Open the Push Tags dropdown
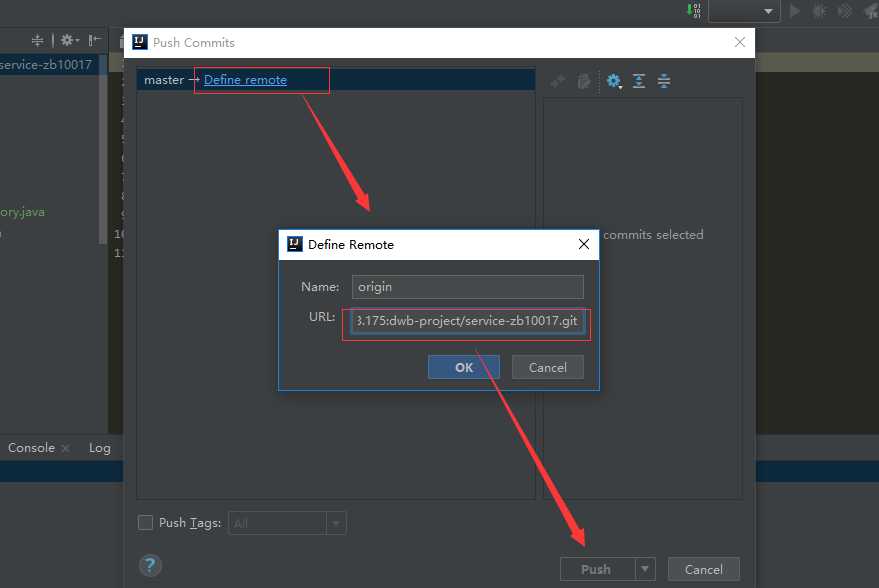This screenshot has width=879, height=588. [336, 523]
